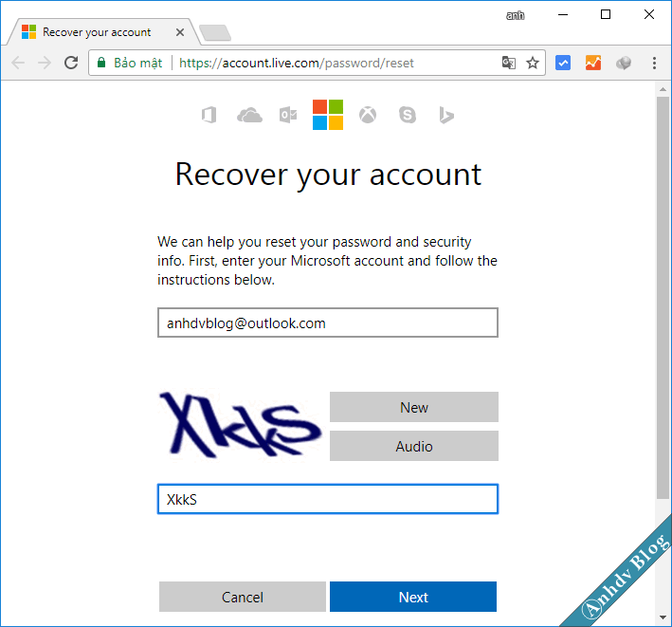The height and width of the screenshot is (627, 672).
Task: Bookmark this page with the star icon
Action: (533, 63)
